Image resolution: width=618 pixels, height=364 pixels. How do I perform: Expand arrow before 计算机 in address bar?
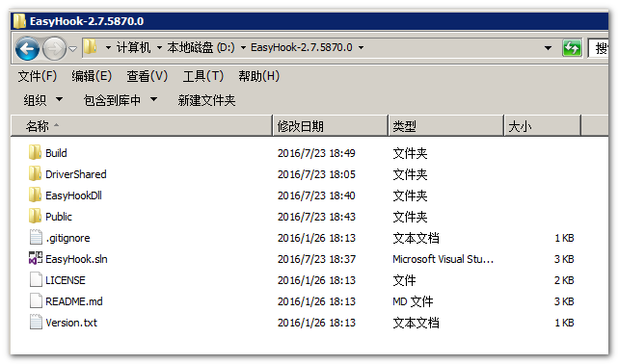tap(108, 47)
